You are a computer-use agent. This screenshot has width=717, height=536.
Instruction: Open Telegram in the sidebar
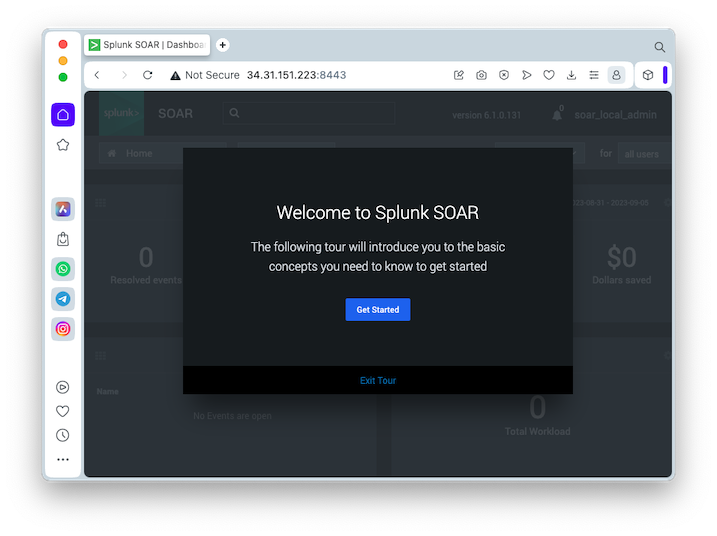(63, 299)
